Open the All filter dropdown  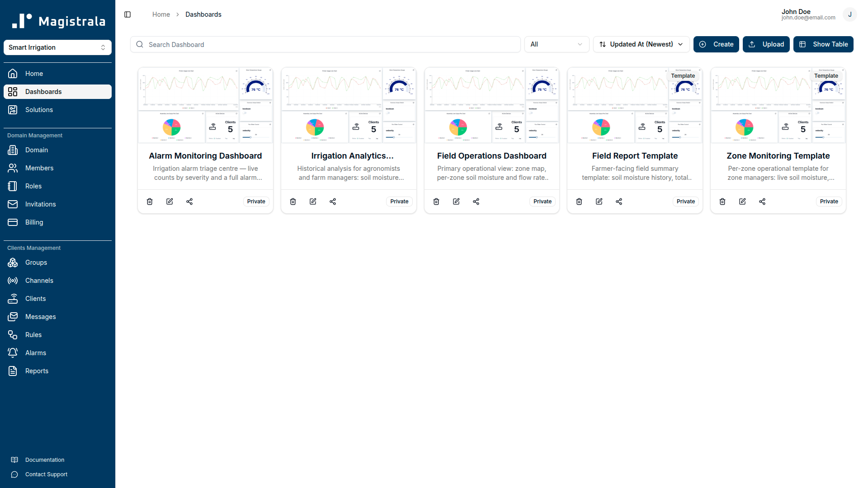coord(557,44)
